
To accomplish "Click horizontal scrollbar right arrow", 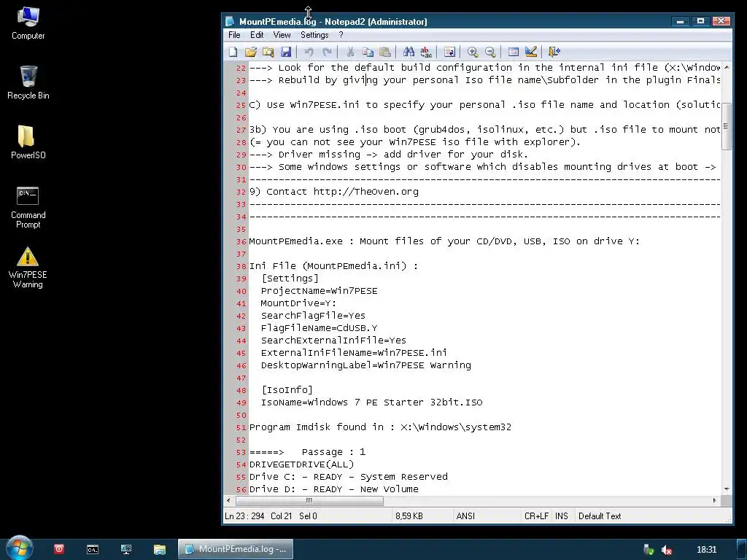I will click(x=715, y=500).
